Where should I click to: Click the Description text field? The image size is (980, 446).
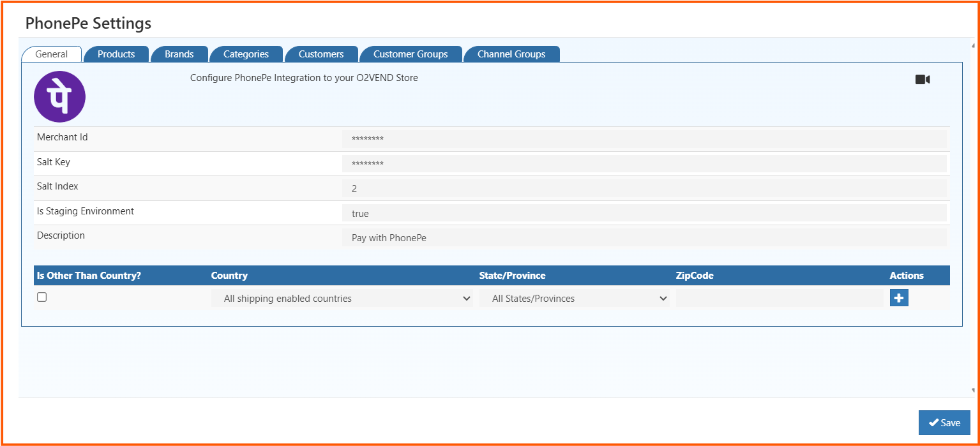pyautogui.click(x=644, y=238)
